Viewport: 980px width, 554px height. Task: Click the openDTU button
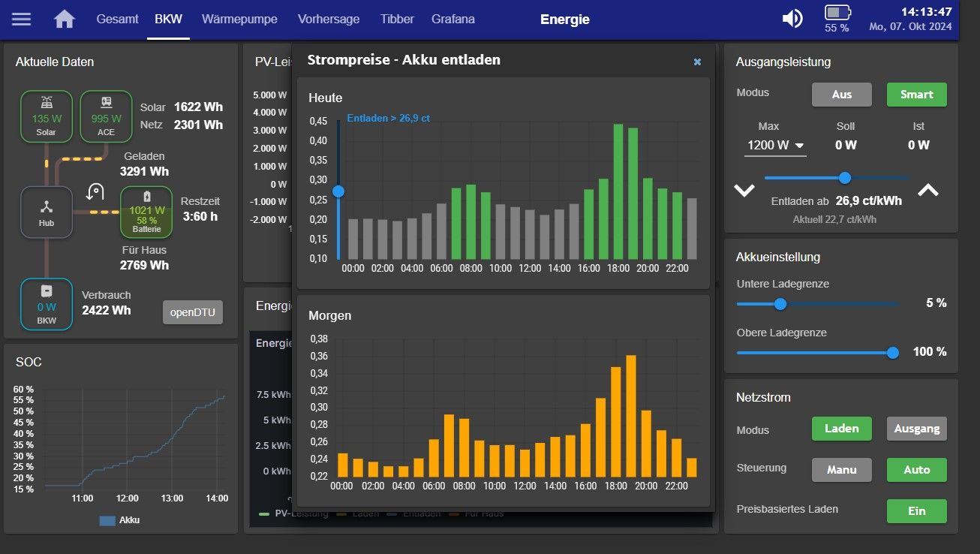point(193,312)
